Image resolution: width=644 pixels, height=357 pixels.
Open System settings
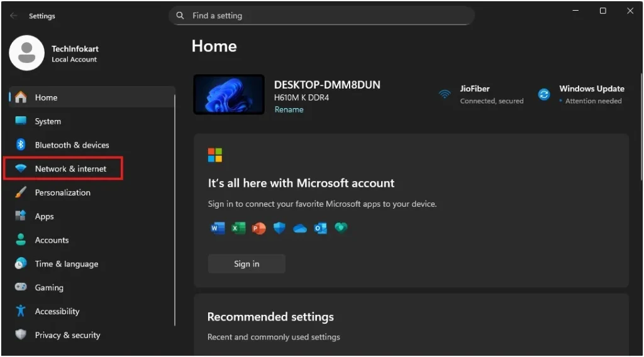(92, 121)
